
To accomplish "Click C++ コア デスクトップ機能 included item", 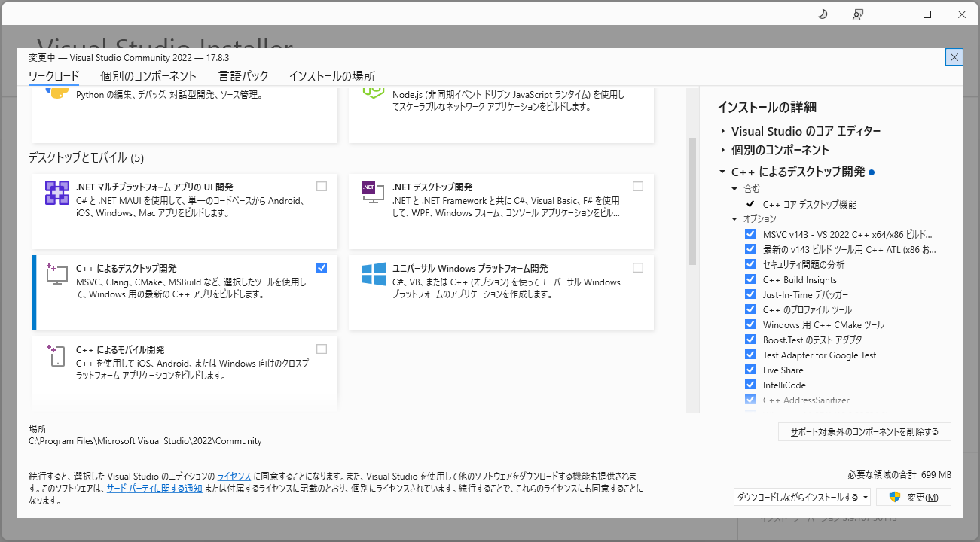I will tap(810, 204).
